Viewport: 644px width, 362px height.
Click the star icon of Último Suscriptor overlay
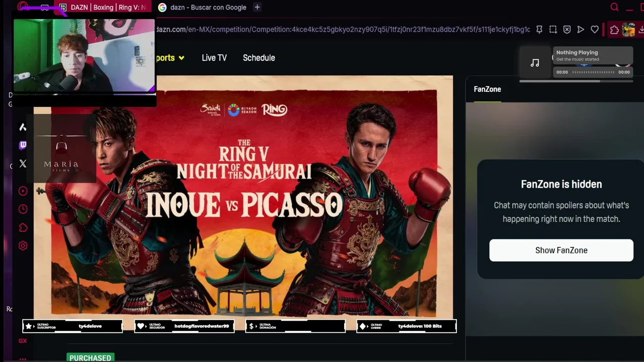click(29, 326)
